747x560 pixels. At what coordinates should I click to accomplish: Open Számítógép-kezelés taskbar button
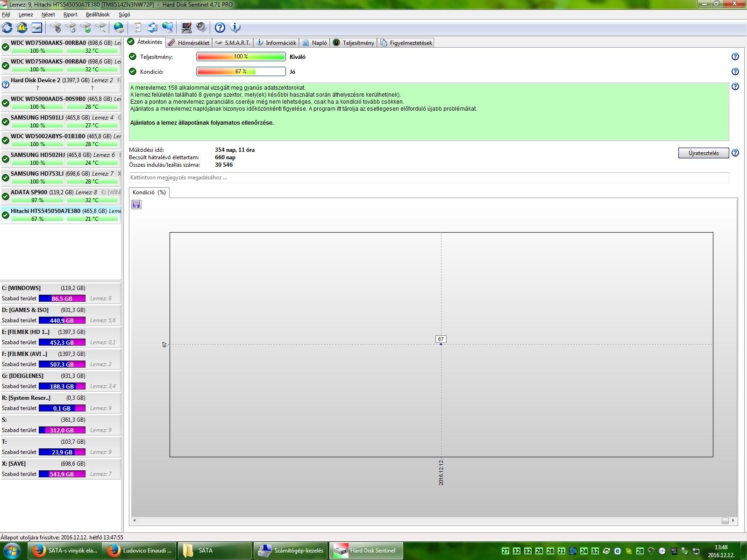click(x=291, y=551)
